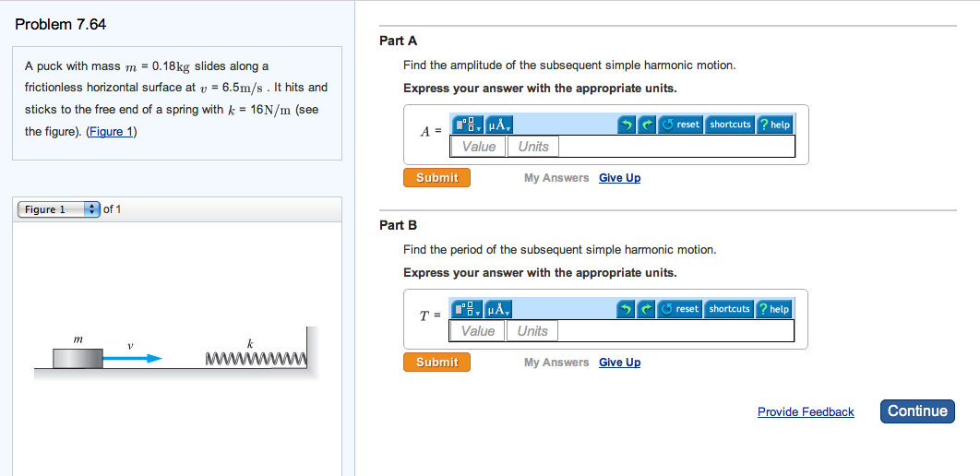Give up on Part B

coord(619,363)
